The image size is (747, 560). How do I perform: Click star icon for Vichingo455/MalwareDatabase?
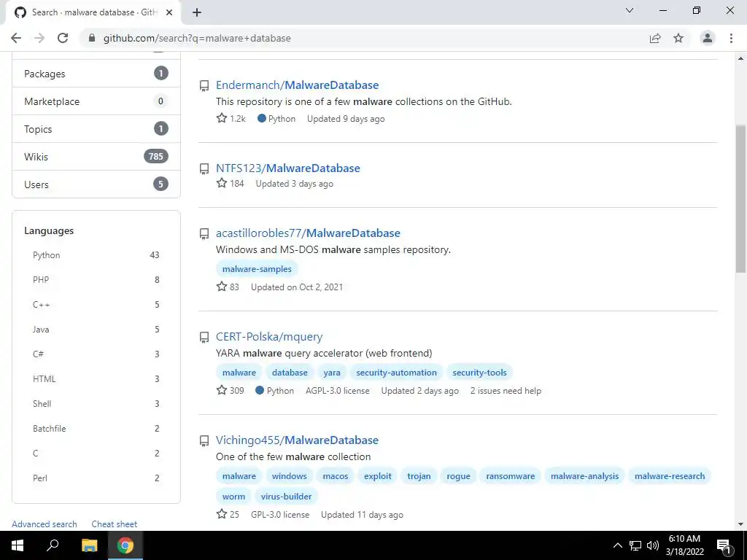tap(222, 514)
